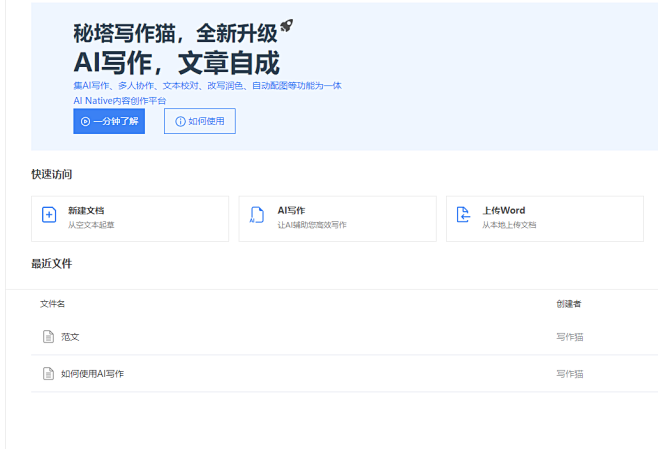
Task: Click the 从本地上传文档 subtitle
Action: tap(509, 225)
